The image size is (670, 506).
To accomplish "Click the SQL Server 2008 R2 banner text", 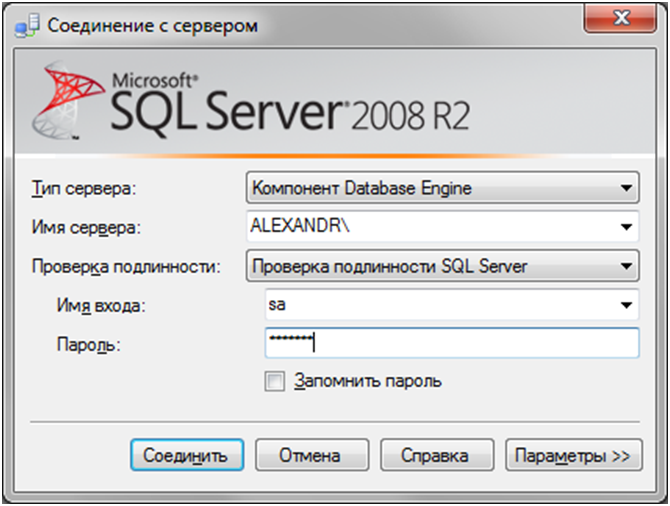I will 290,107.
